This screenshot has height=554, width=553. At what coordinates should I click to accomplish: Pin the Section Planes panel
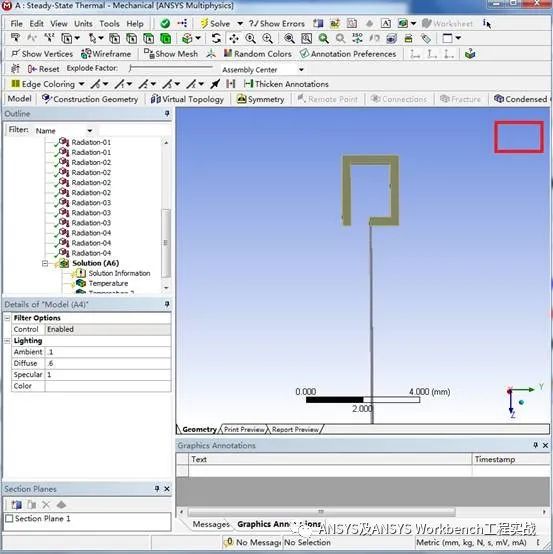click(157, 489)
